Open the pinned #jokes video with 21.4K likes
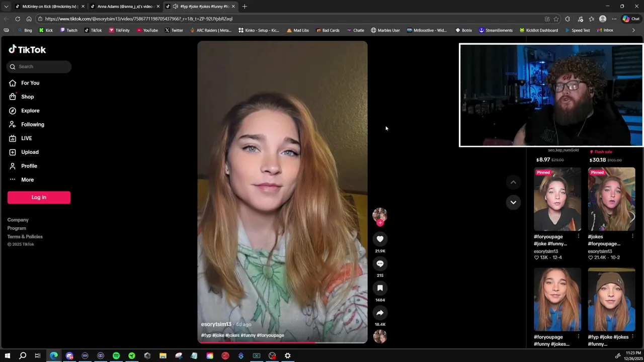 pos(611,199)
